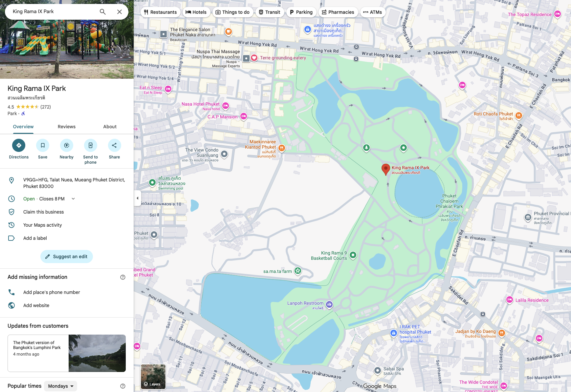Click the Directions icon button
Image resolution: width=571 pixels, height=392 pixels.
[19, 145]
